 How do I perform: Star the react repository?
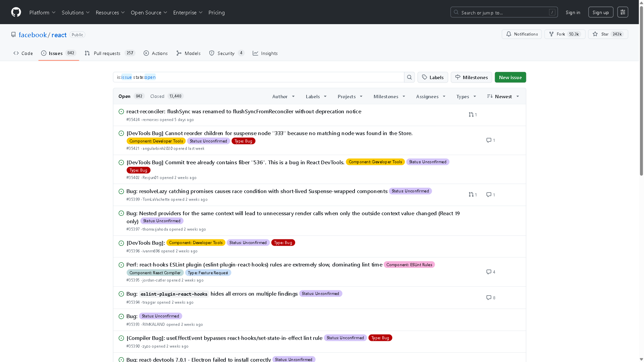(x=595, y=34)
